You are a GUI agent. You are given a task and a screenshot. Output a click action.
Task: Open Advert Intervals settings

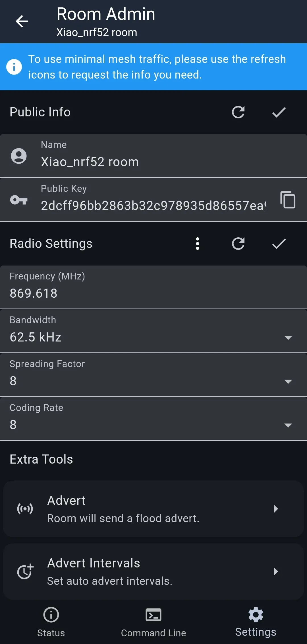(x=153, y=571)
